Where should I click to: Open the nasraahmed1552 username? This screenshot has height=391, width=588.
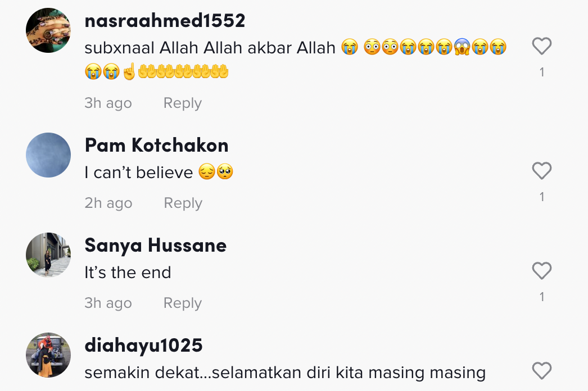165,21
